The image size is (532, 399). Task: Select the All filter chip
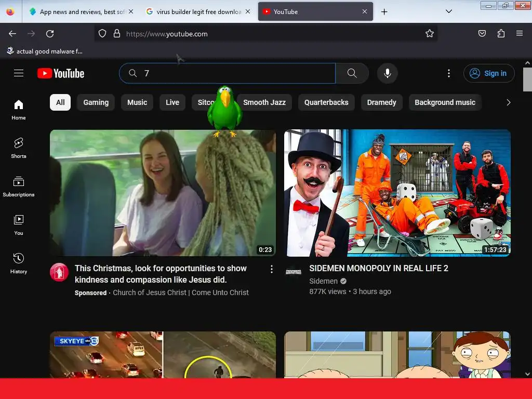[x=60, y=102]
